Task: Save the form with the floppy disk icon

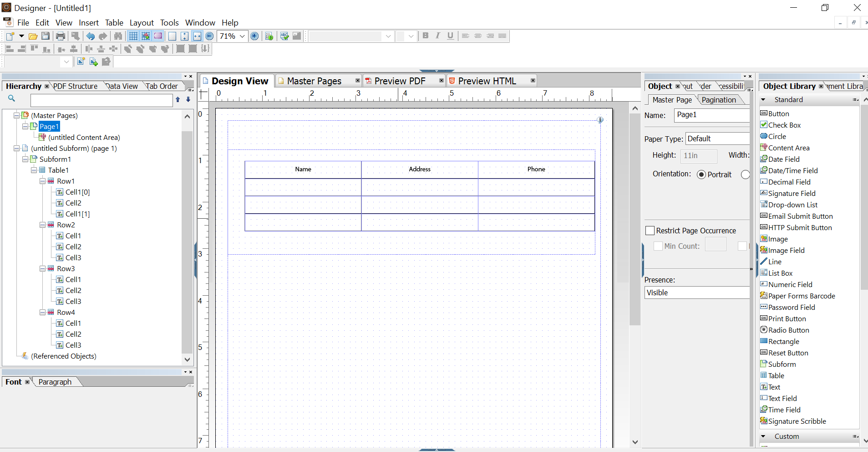Action: [x=46, y=36]
